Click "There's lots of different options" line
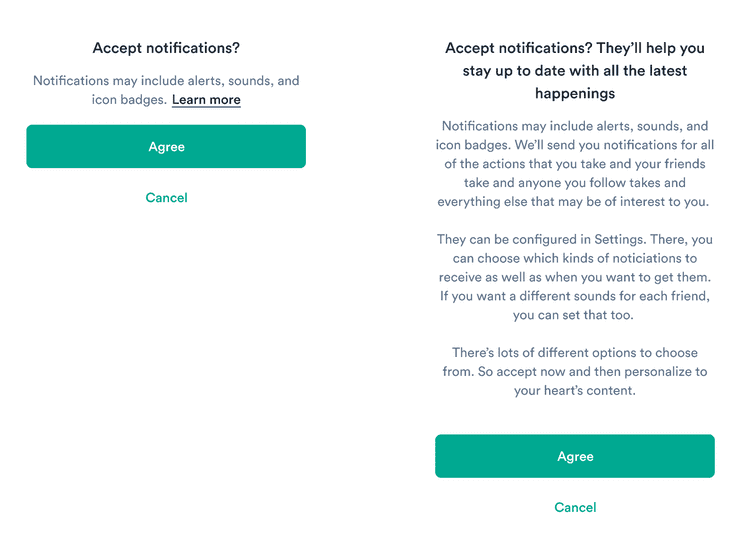 (x=575, y=353)
